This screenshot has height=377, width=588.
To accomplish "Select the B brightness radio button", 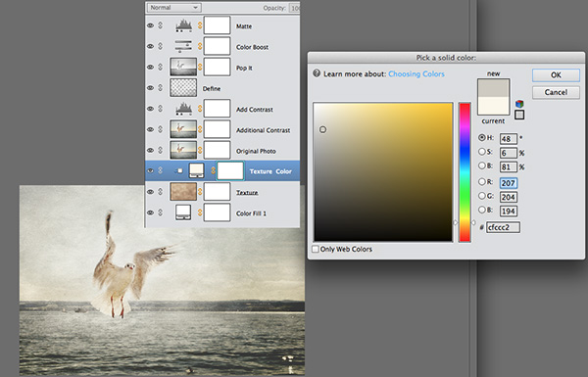I will [482, 165].
